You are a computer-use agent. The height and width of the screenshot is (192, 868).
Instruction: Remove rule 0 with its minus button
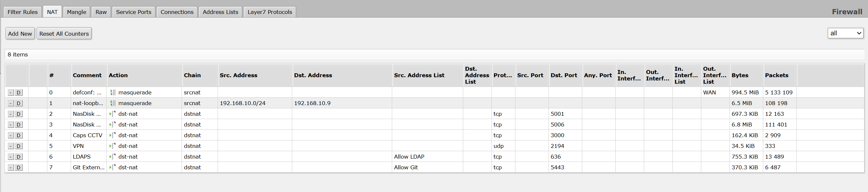tap(11, 93)
